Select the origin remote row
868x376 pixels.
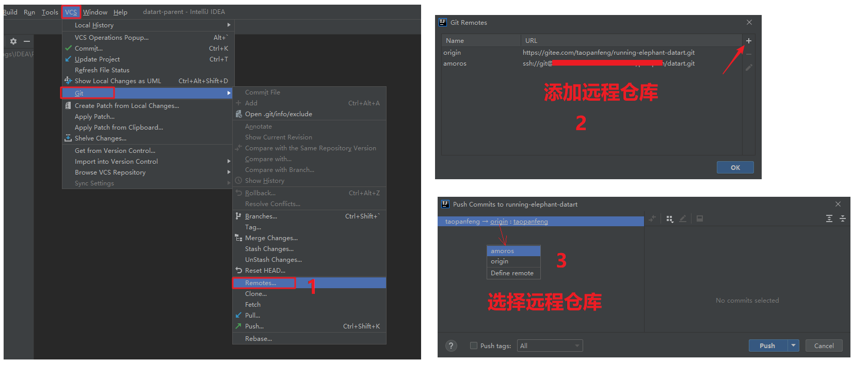[591, 52]
